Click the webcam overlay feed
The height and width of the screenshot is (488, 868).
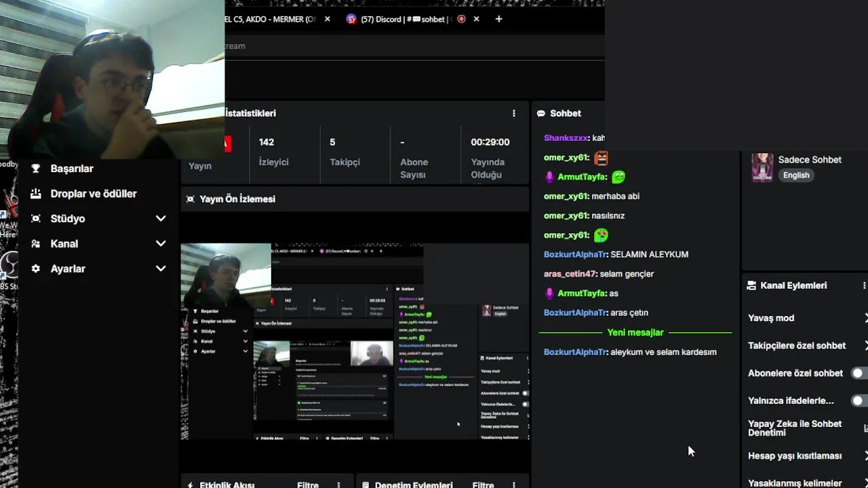point(112,79)
